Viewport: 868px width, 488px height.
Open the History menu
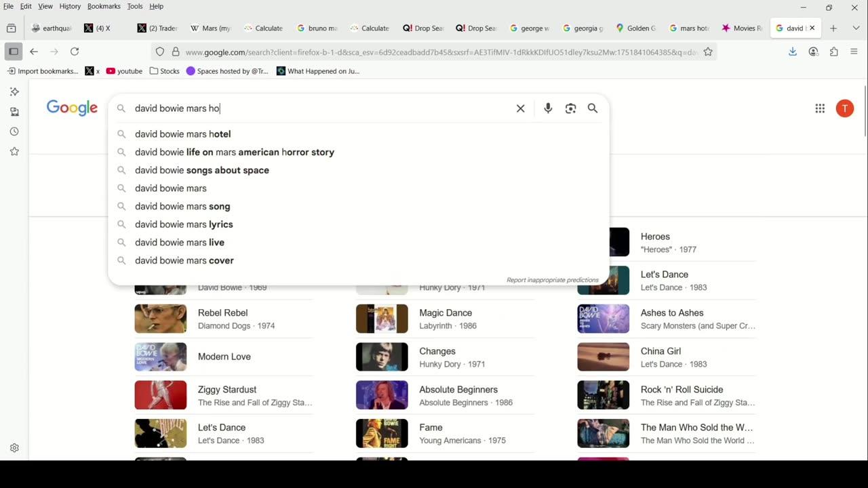70,6
